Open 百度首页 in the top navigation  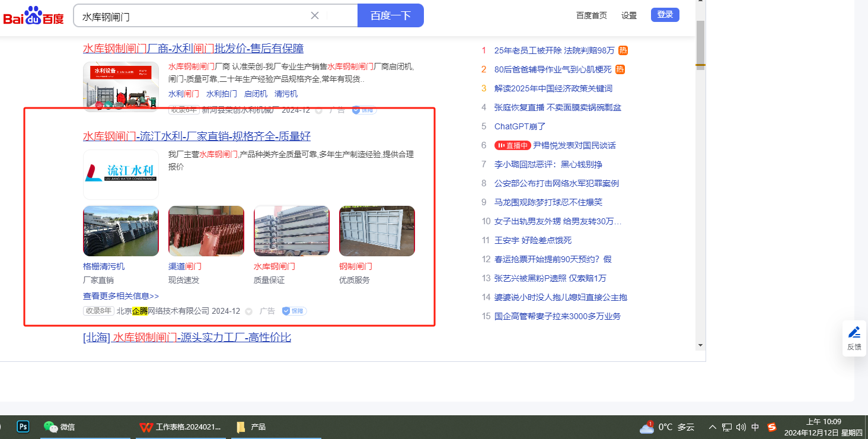pos(591,15)
